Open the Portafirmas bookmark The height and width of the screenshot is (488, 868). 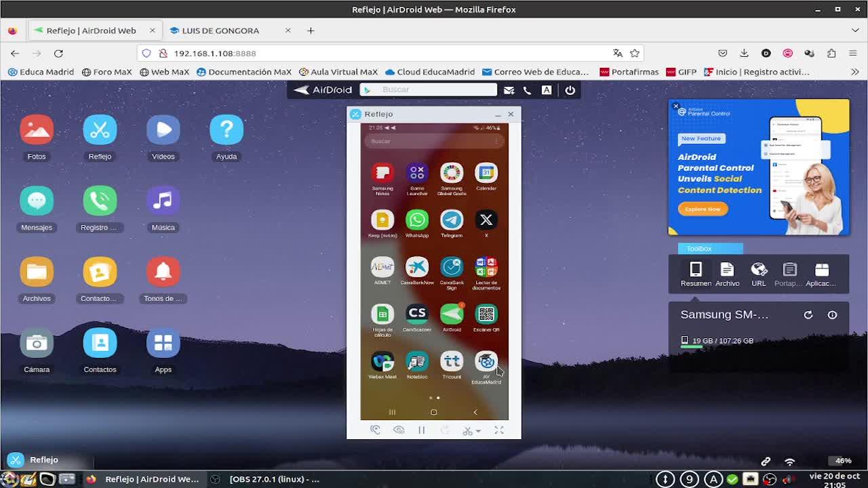tap(629, 72)
